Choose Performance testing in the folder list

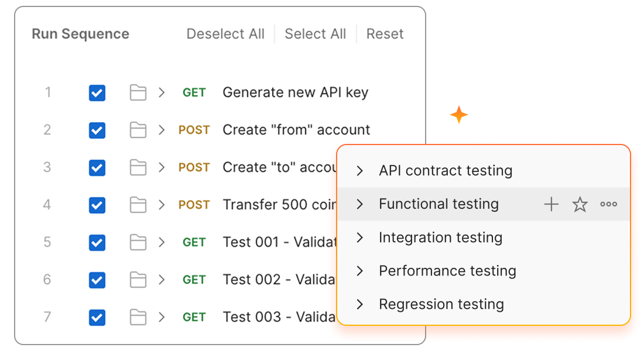pyautogui.click(x=447, y=270)
